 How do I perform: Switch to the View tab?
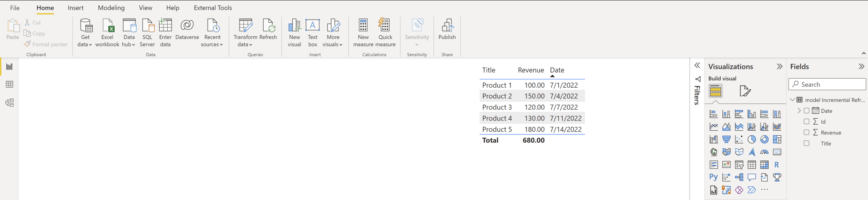click(145, 8)
